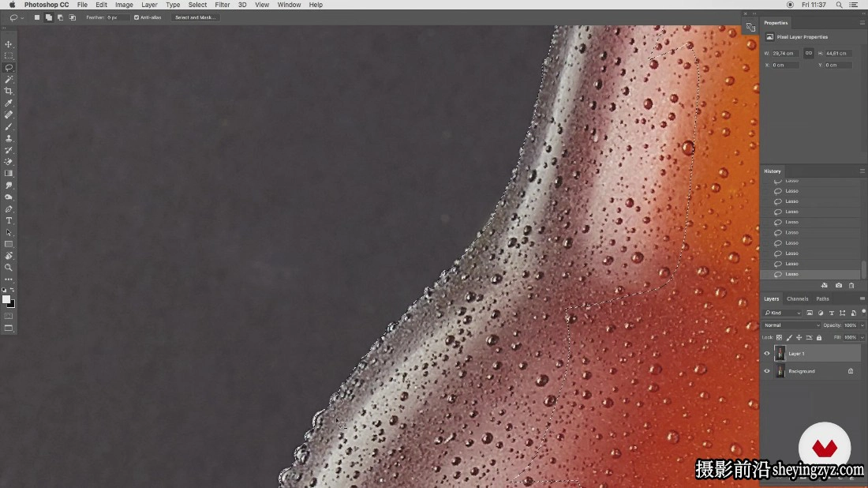Toggle adjustment layer filter
Screen dimensions: 868x488
[x=821, y=313]
